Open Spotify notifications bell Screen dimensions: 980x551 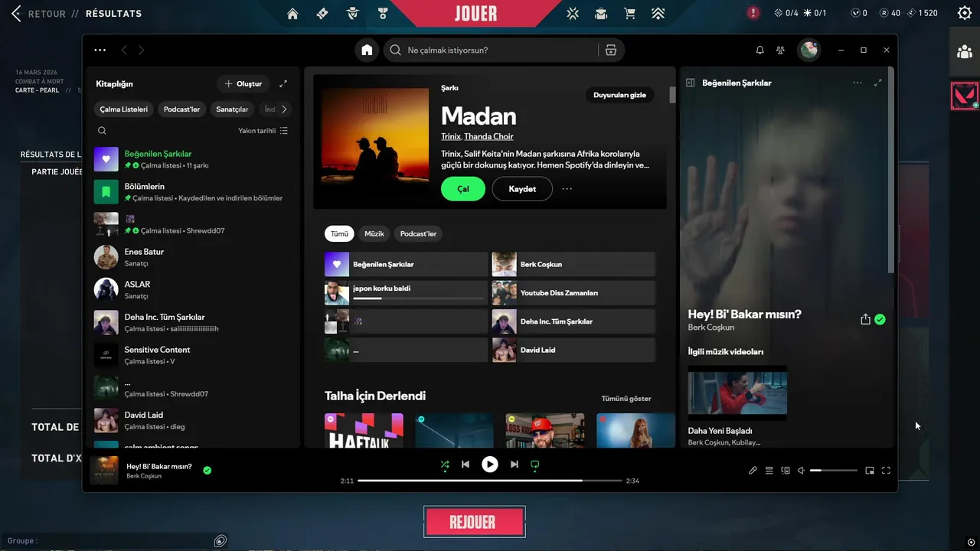coord(759,50)
